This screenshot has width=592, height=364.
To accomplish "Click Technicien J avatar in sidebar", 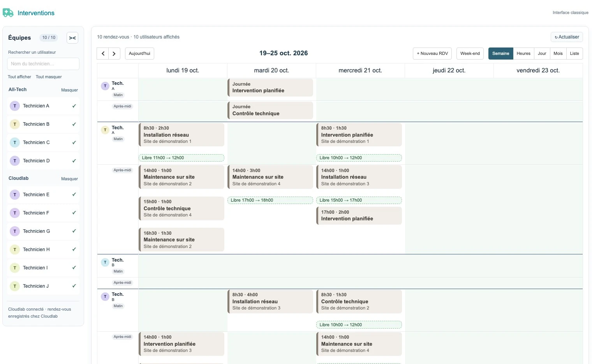I will (x=15, y=286).
